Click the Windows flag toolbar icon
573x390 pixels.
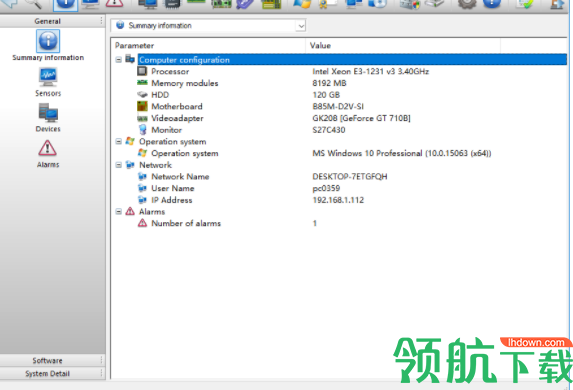click(302, 4)
